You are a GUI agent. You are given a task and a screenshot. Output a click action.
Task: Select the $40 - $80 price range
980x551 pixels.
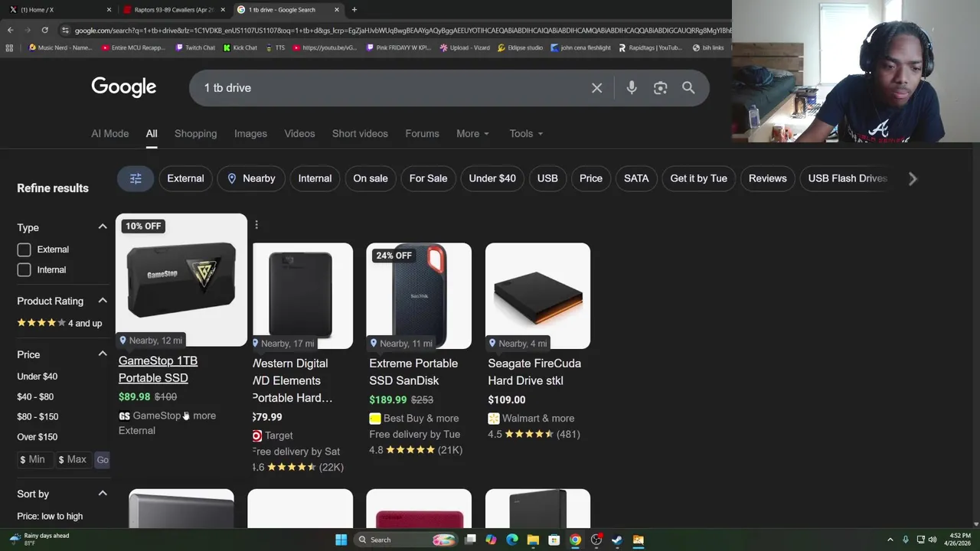35,396
